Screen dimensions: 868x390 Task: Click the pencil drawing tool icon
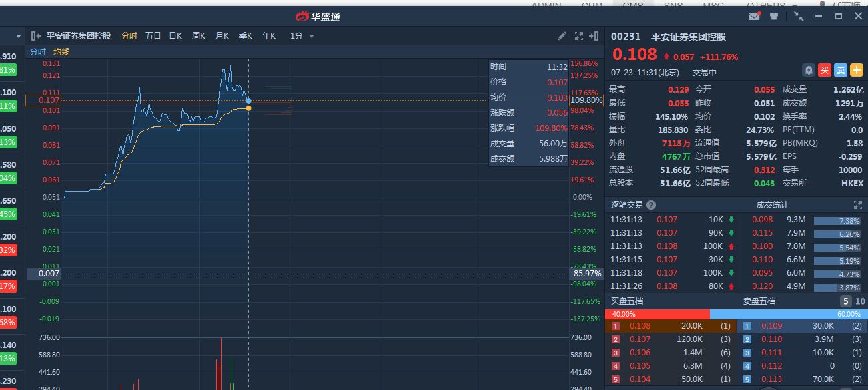(x=562, y=36)
